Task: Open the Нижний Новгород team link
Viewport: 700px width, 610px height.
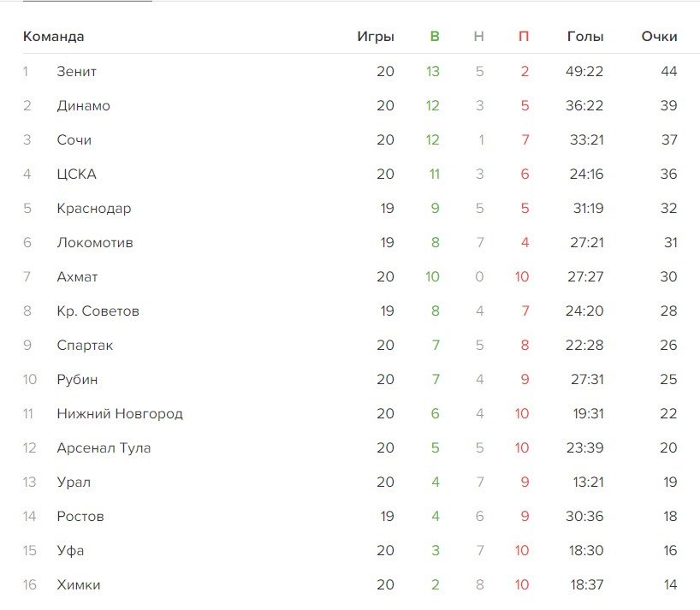Action: (120, 414)
